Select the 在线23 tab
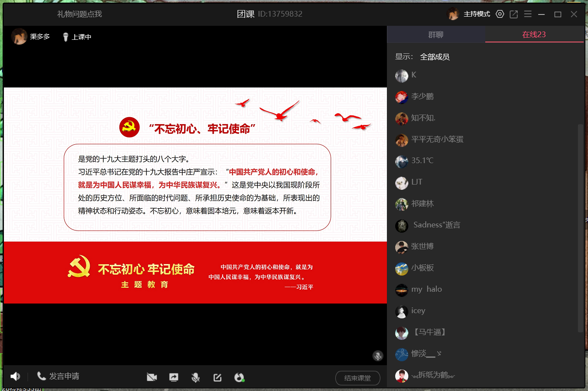Screen dimensions: 588x391 (534, 35)
